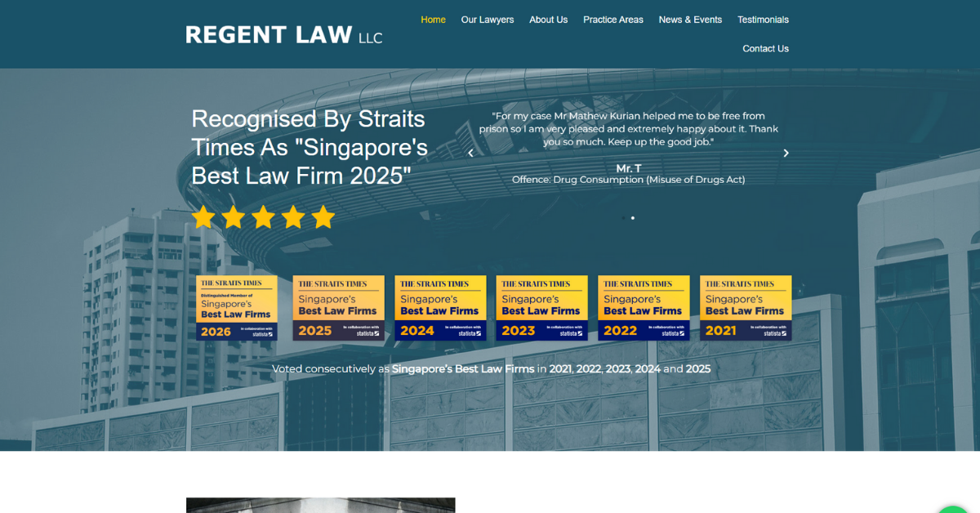This screenshot has width=980, height=513.
Task: Open the 2023 Best Law Firms badge
Action: click(541, 308)
